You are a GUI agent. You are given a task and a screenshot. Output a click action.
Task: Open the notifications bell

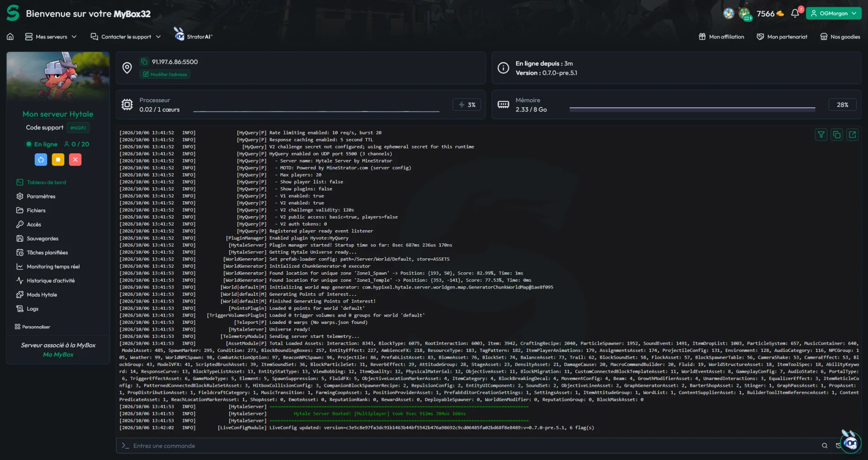(795, 14)
